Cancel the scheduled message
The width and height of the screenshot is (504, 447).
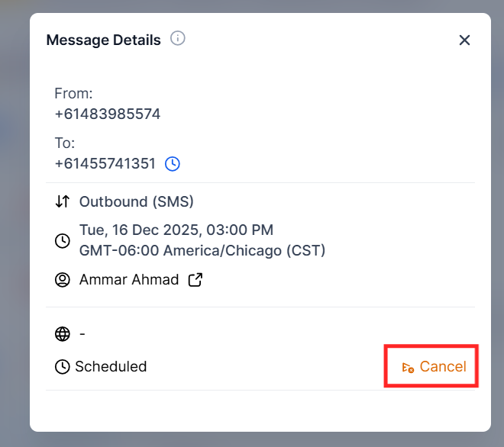[433, 367]
